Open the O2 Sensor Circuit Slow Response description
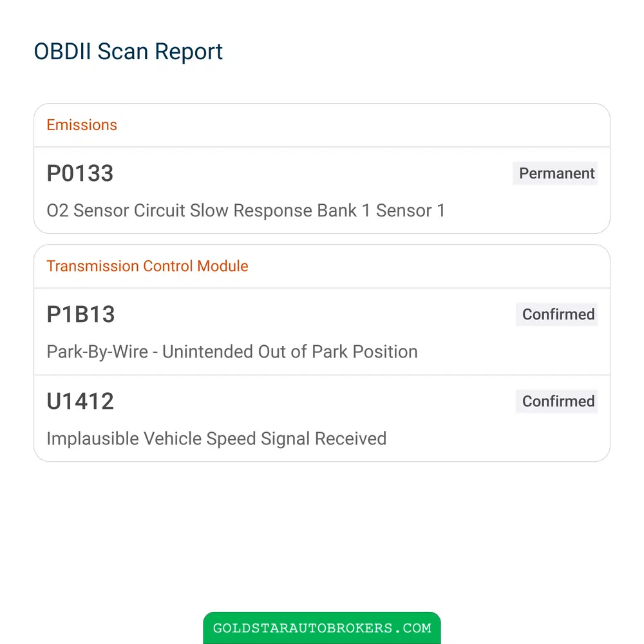 click(245, 211)
